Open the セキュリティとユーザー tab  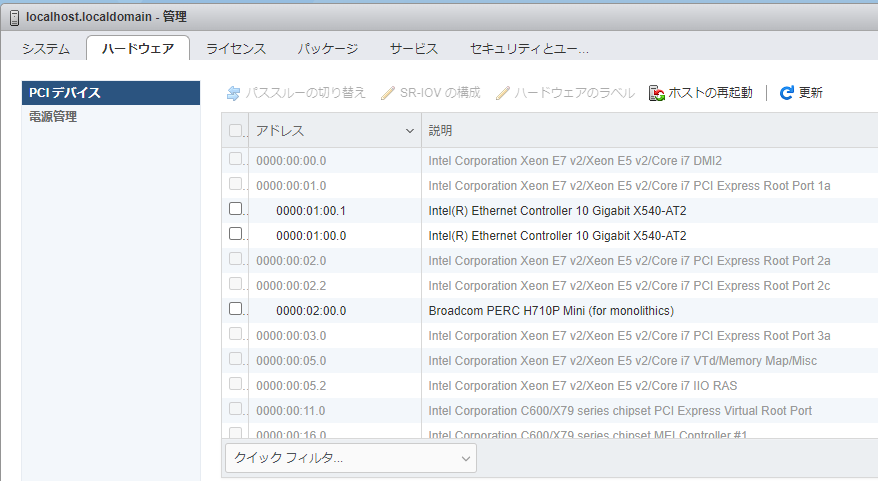529,49
